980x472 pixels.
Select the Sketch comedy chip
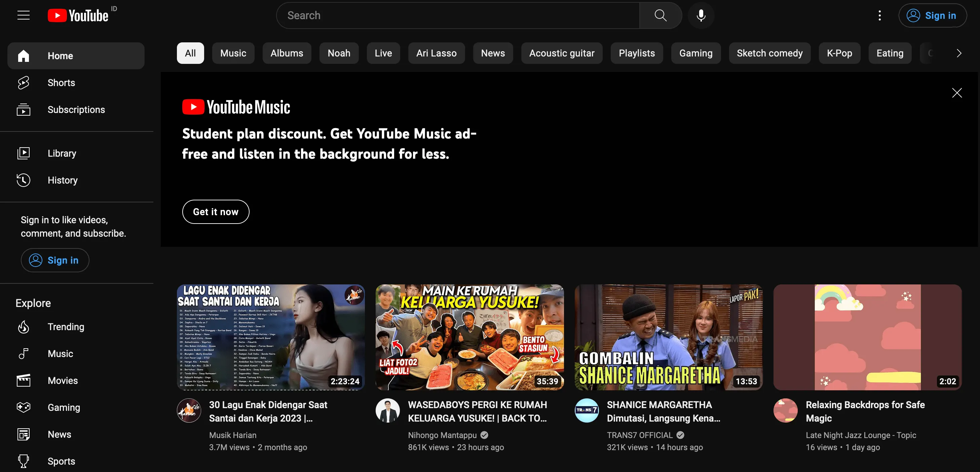pos(769,53)
